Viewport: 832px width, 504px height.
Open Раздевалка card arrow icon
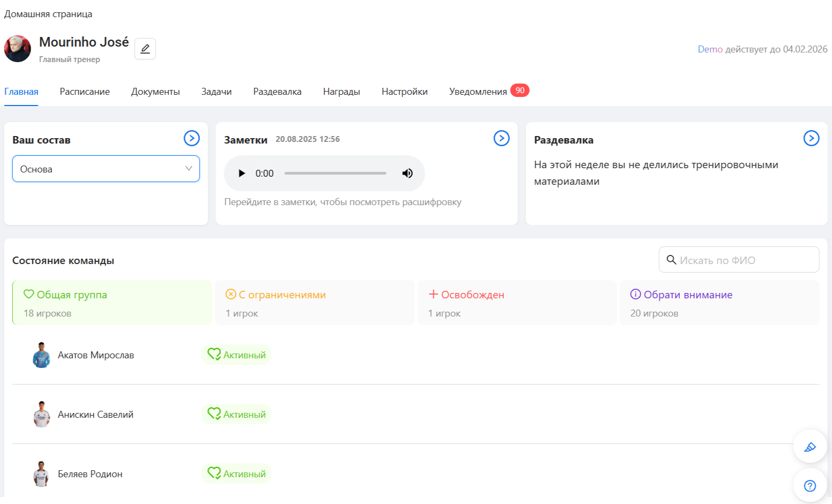coord(811,138)
